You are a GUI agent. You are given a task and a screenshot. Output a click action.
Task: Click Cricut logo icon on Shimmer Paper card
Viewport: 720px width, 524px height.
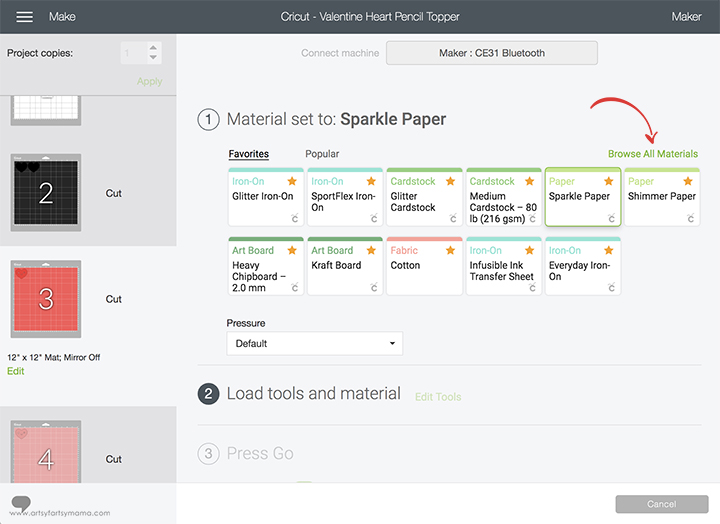[x=691, y=218]
